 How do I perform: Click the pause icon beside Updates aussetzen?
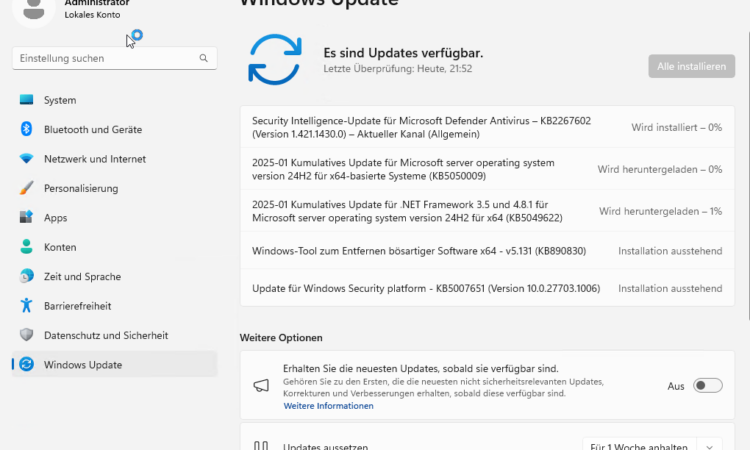pos(261,446)
